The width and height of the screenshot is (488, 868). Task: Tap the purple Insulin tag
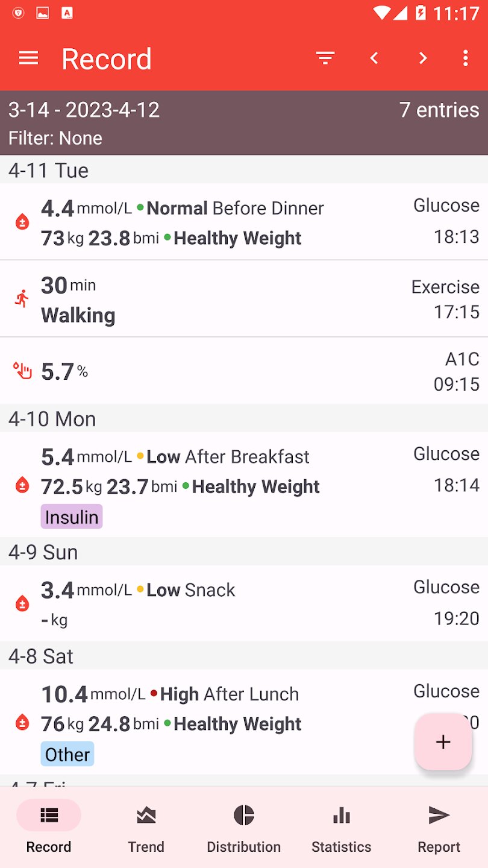[72, 517]
